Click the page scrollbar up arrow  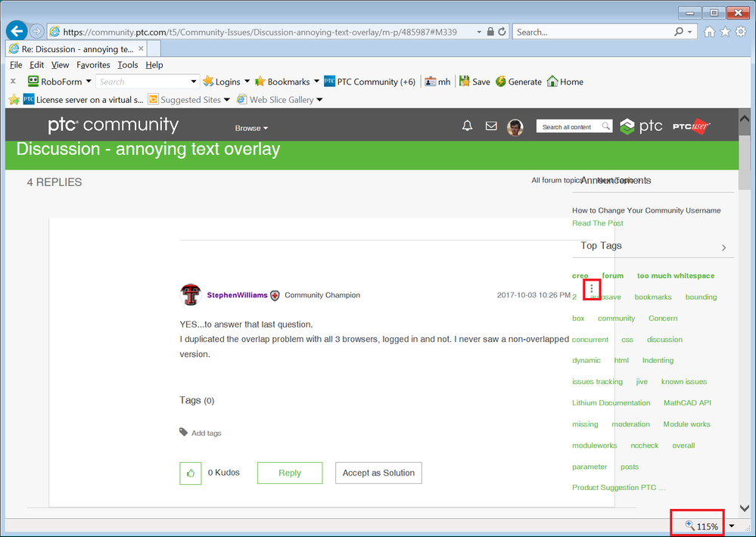point(745,118)
